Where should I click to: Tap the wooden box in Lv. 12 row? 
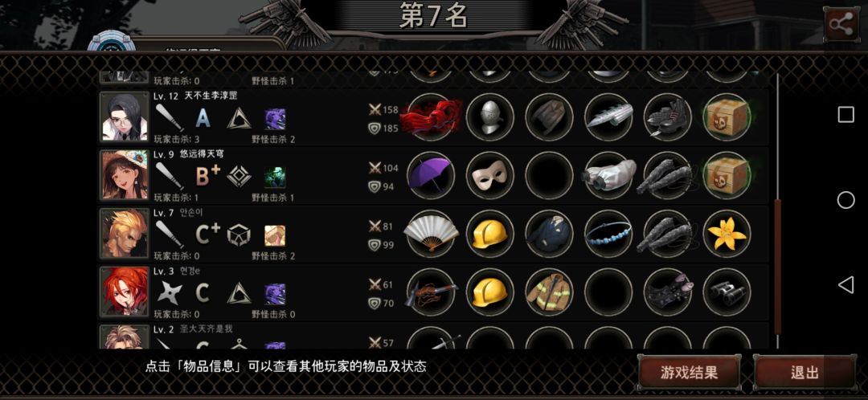click(727, 116)
